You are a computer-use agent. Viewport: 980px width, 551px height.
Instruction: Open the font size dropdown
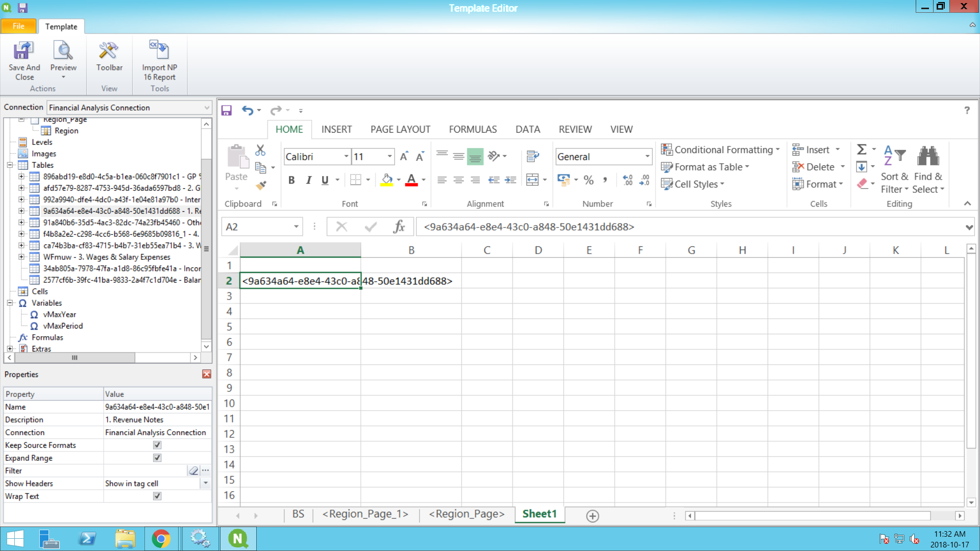click(x=390, y=157)
